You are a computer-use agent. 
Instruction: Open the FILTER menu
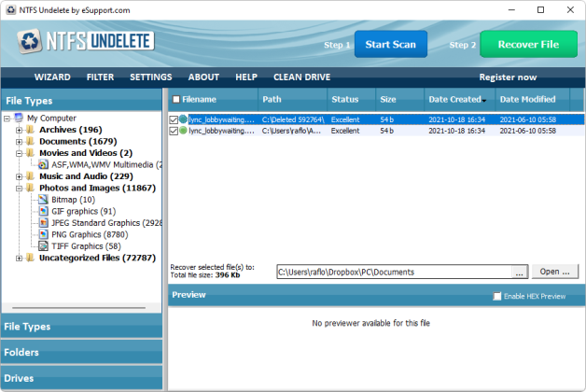[x=100, y=77]
